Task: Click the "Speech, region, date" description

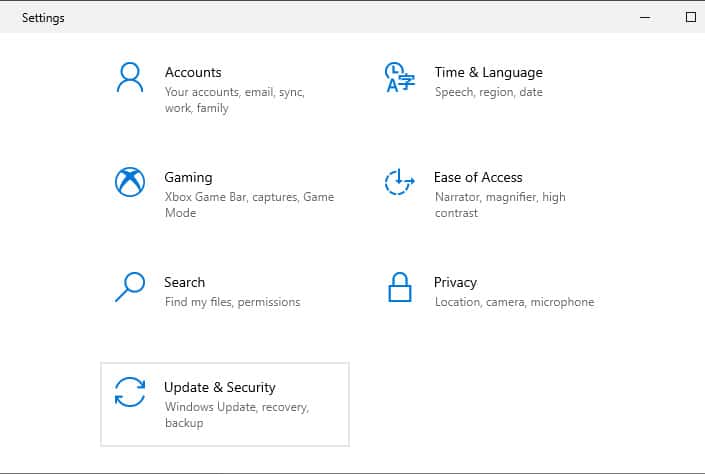Action: pos(489,92)
